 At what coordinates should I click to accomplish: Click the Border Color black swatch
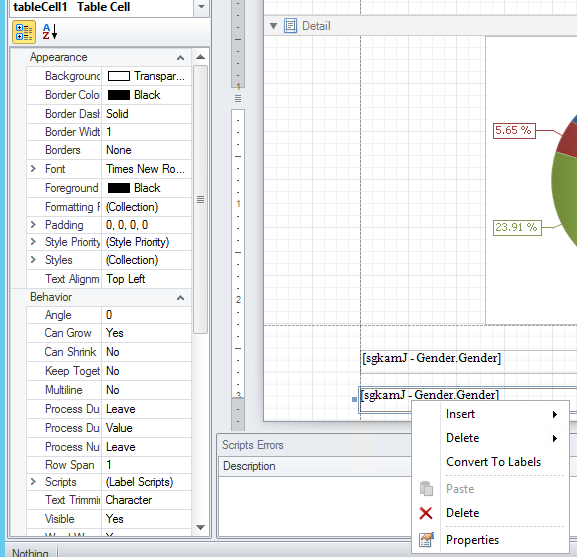pyautogui.click(x=118, y=95)
